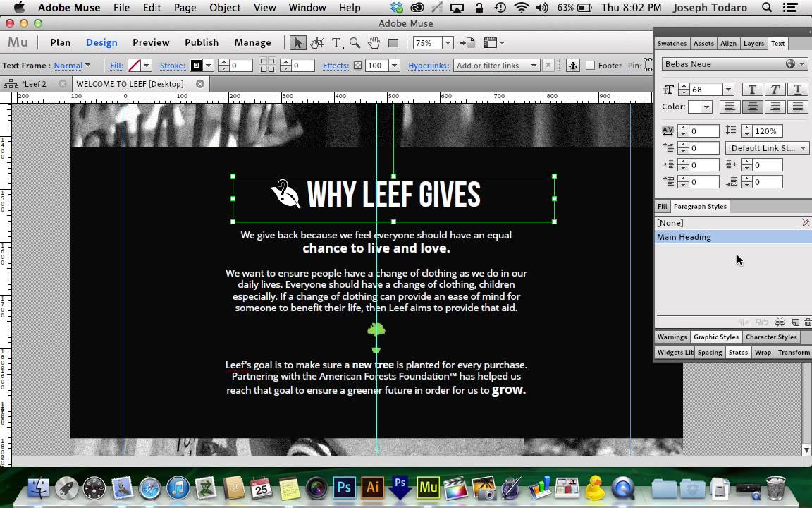Select the Main Heading paragraph style
Image resolution: width=812 pixels, height=508 pixels.
(x=733, y=237)
